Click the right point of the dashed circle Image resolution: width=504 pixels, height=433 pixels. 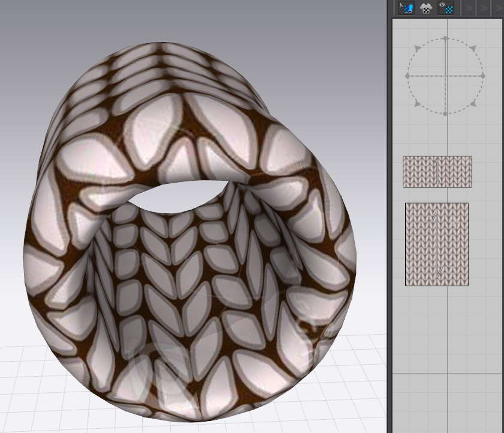point(483,76)
